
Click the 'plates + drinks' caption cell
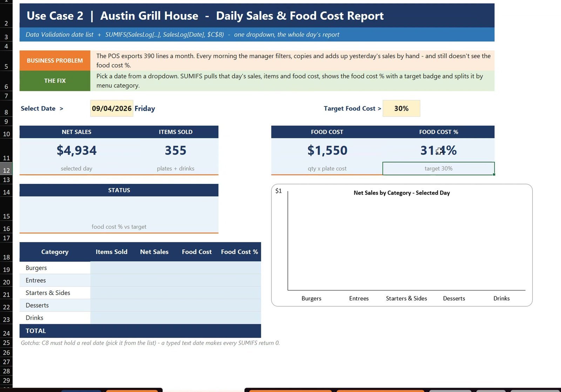tap(176, 169)
